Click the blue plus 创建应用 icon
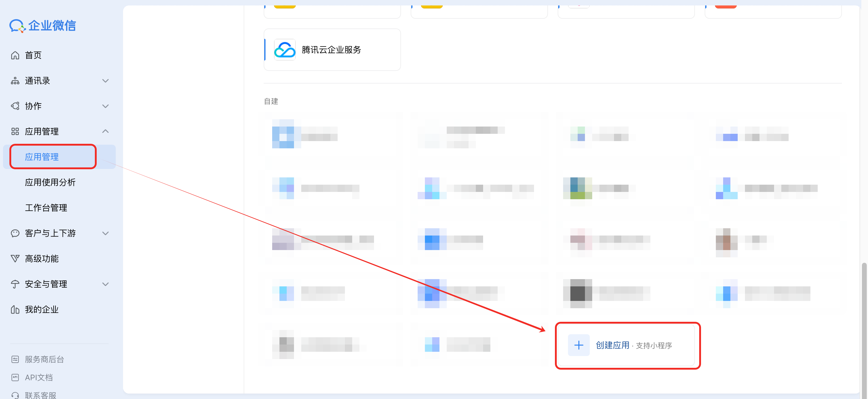This screenshot has width=868, height=399. (x=579, y=345)
